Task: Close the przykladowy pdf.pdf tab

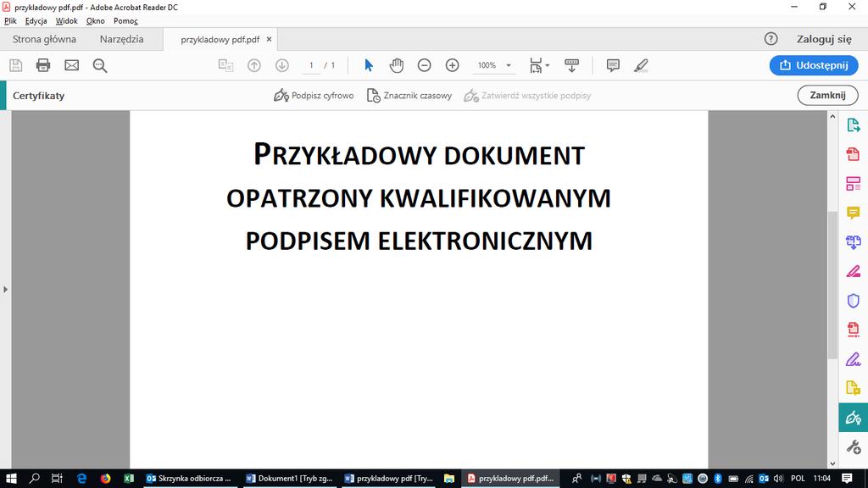Action: [x=269, y=39]
